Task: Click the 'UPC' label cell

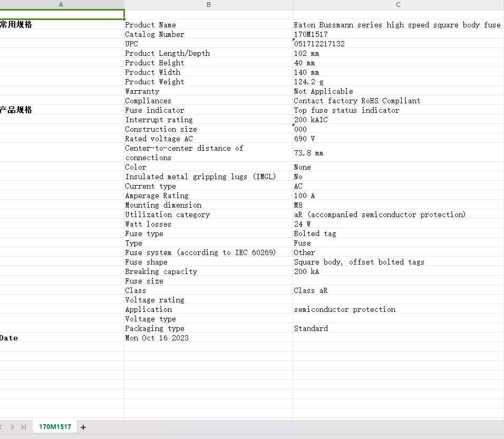Action: point(209,44)
